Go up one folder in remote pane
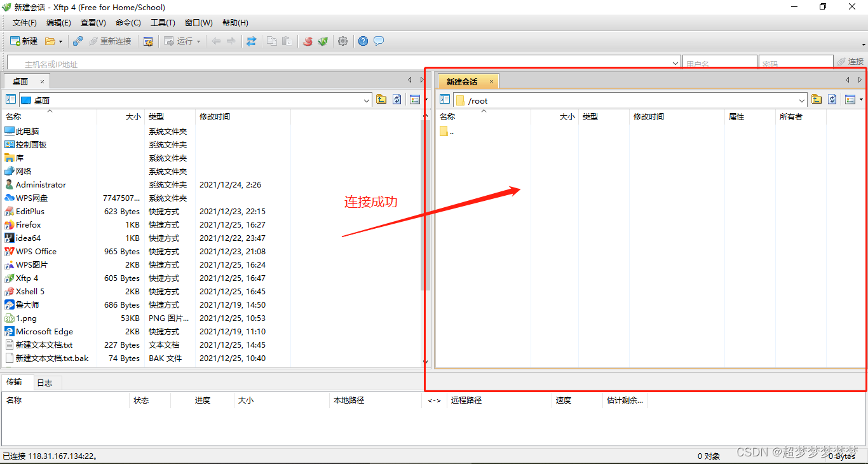 817,100
